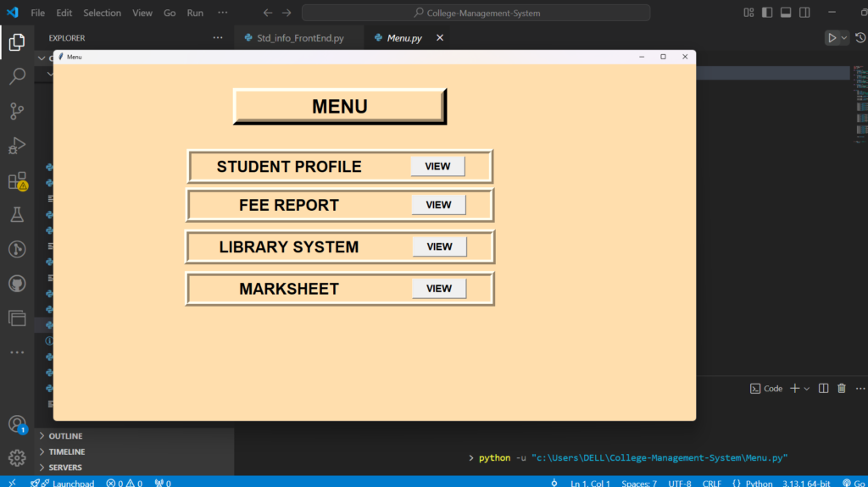Go forward with the right arrow
868x487 pixels.
coord(287,13)
